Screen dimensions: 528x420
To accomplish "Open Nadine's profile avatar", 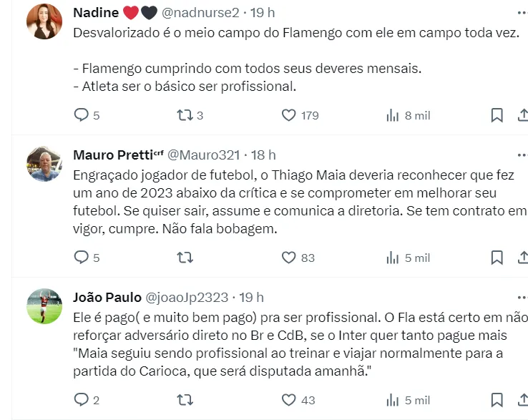I will click(x=44, y=21).
